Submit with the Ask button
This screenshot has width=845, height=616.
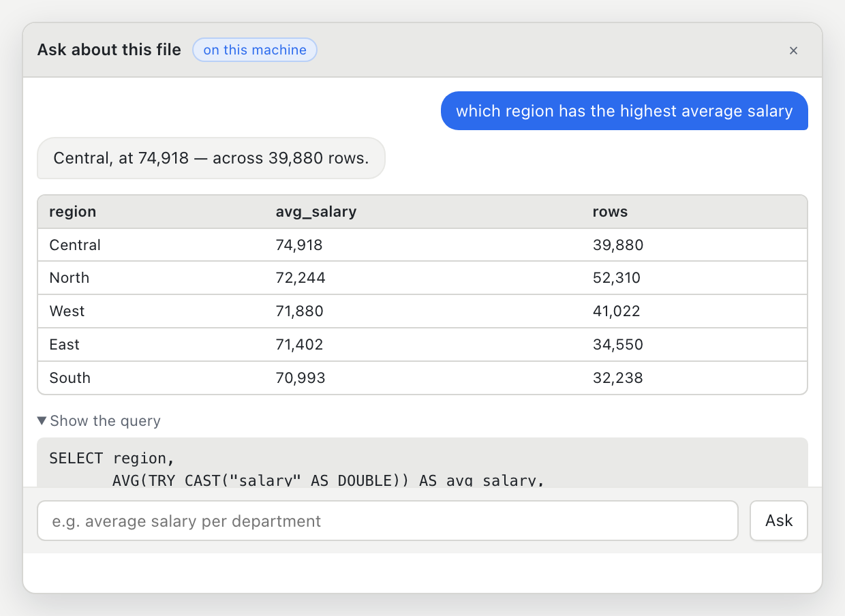pyautogui.click(x=779, y=521)
